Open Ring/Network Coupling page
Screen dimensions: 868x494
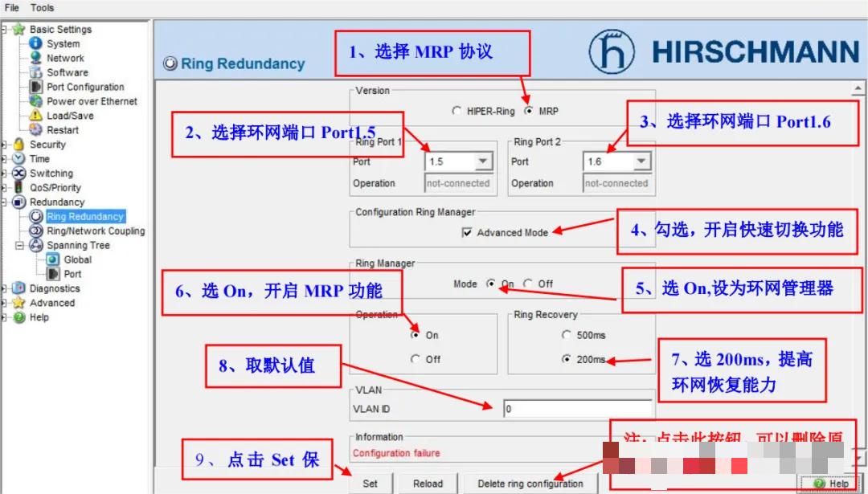point(96,231)
